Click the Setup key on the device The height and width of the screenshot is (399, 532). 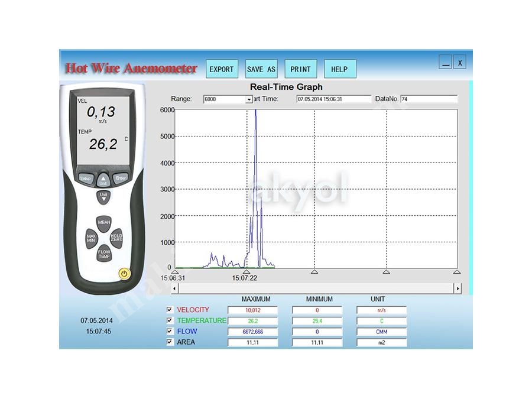pyautogui.click(x=86, y=178)
